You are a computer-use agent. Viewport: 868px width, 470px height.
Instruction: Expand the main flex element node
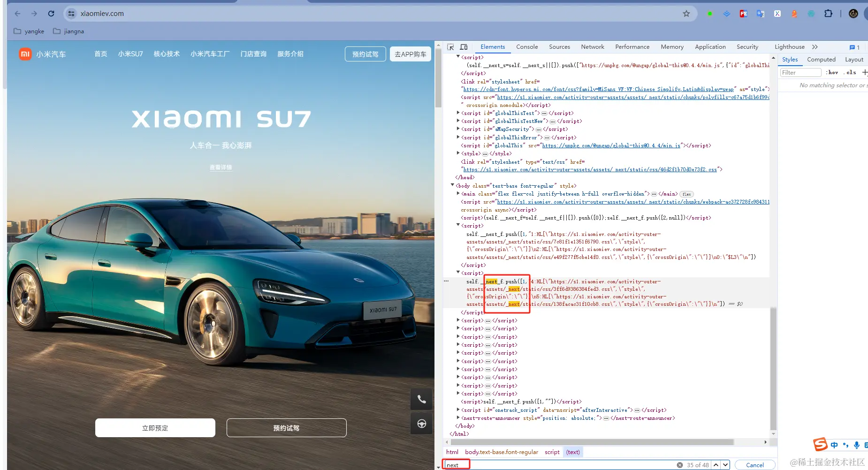458,194
